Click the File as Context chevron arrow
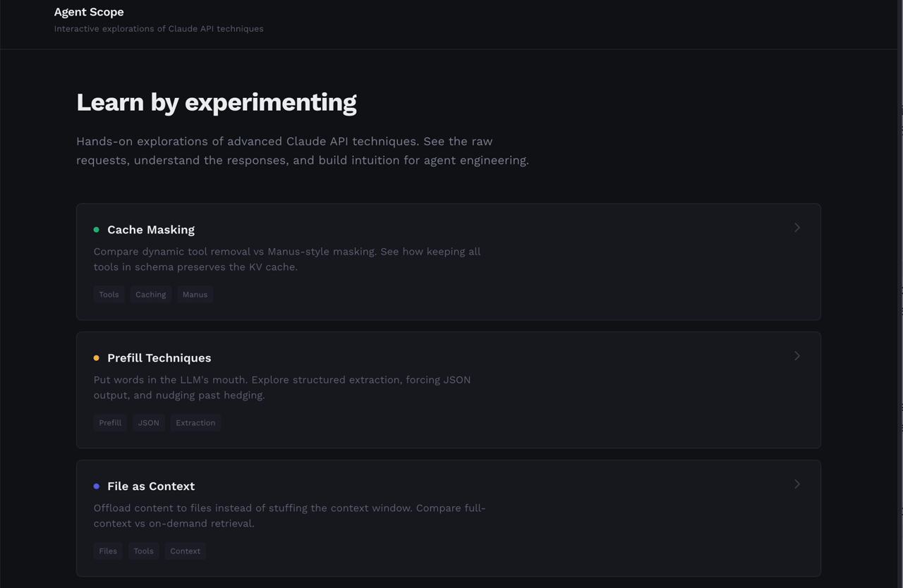Viewport: 903px width, 588px height. pos(797,484)
